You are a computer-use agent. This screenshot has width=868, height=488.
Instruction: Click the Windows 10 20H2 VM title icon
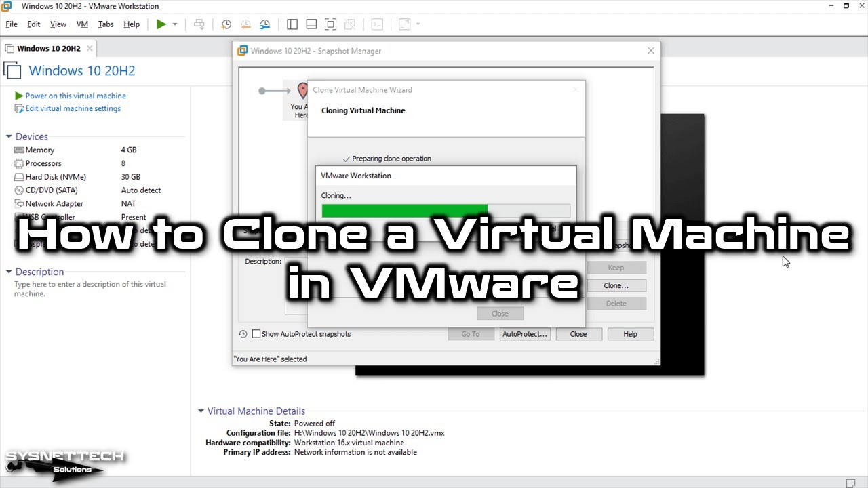[12, 70]
